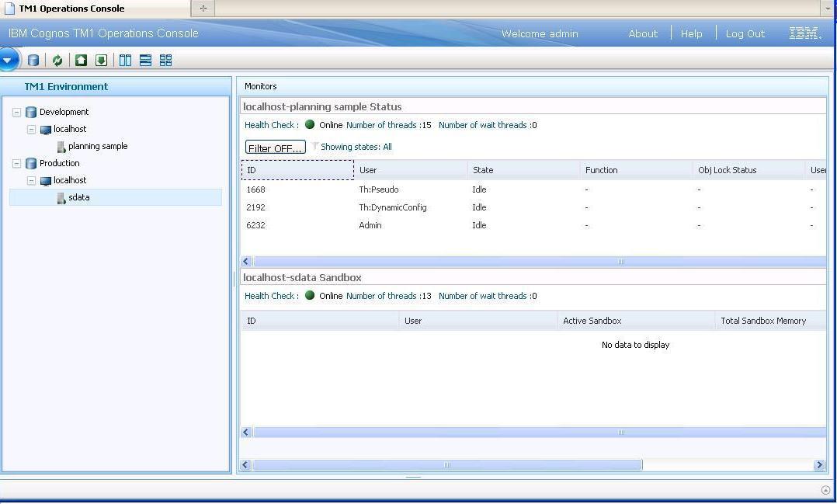
Task: Click the green upload arrow toolbar icon
Action: [x=81, y=60]
